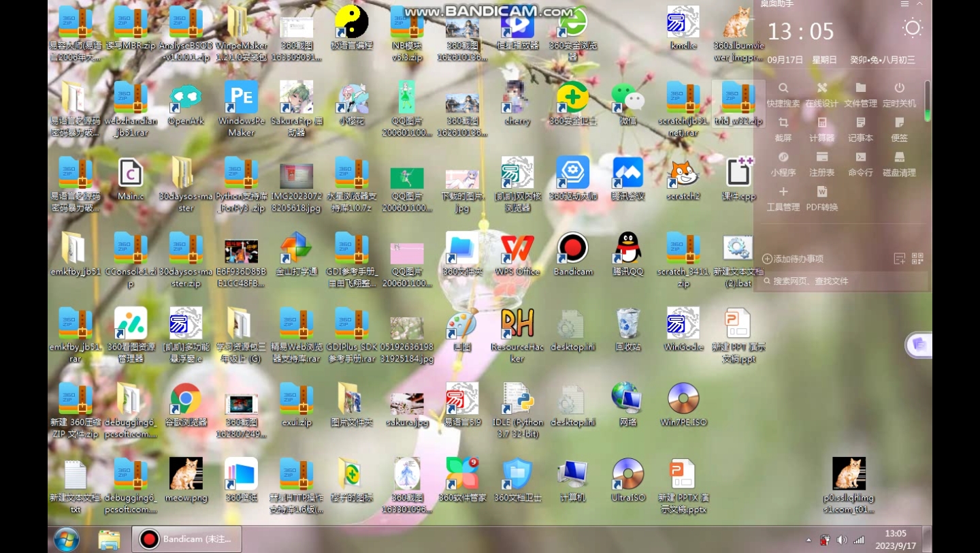Select the Win7PE.ISO disc file
The height and width of the screenshot is (553, 980).
(683, 405)
